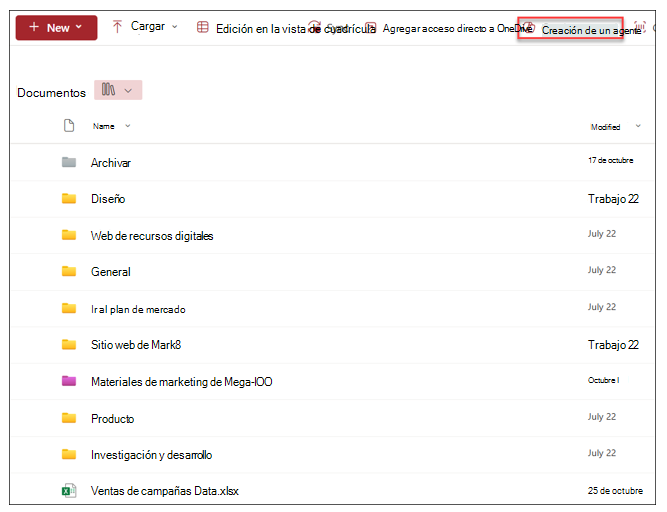Viewport: 667px width, 512px height.
Task: Click the Documentos library title
Action: [x=51, y=93]
